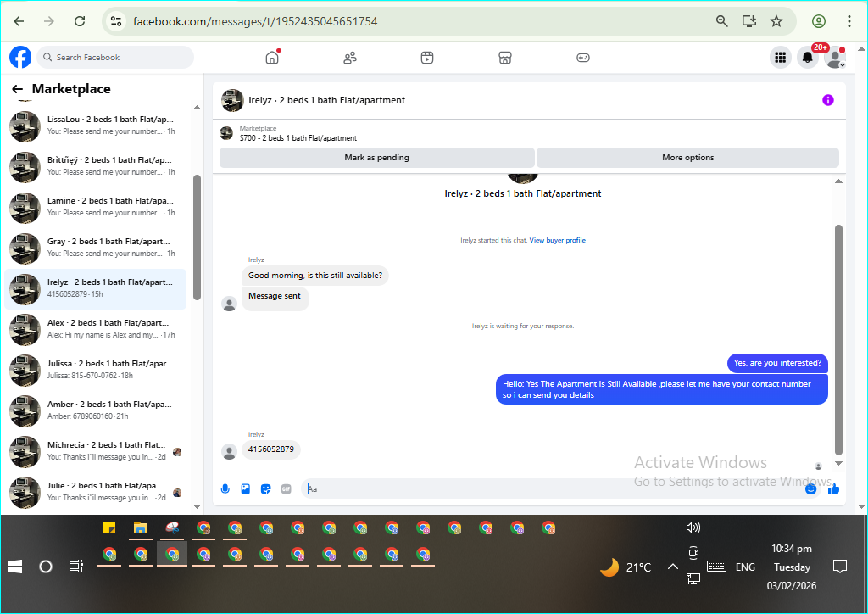Reload the page in browser

(x=80, y=21)
